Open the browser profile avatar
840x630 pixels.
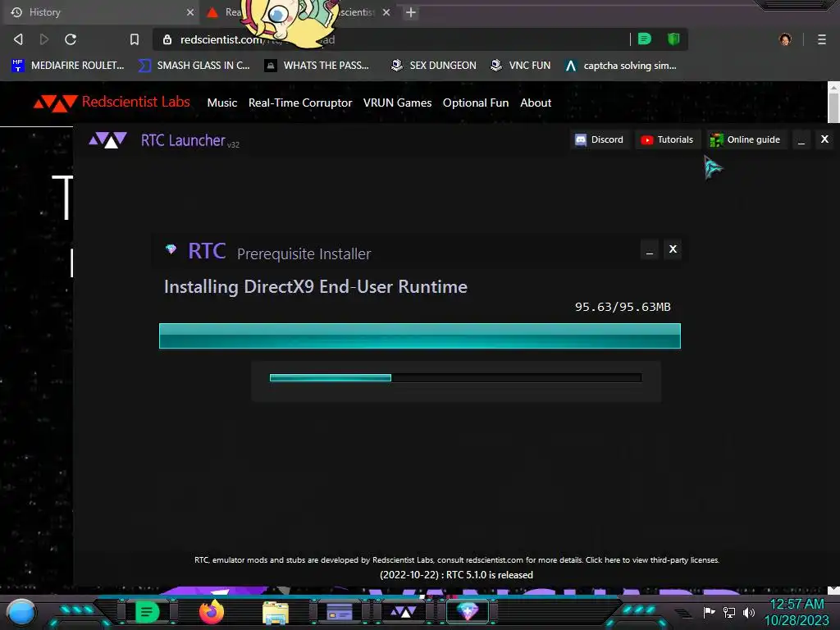click(785, 39)
